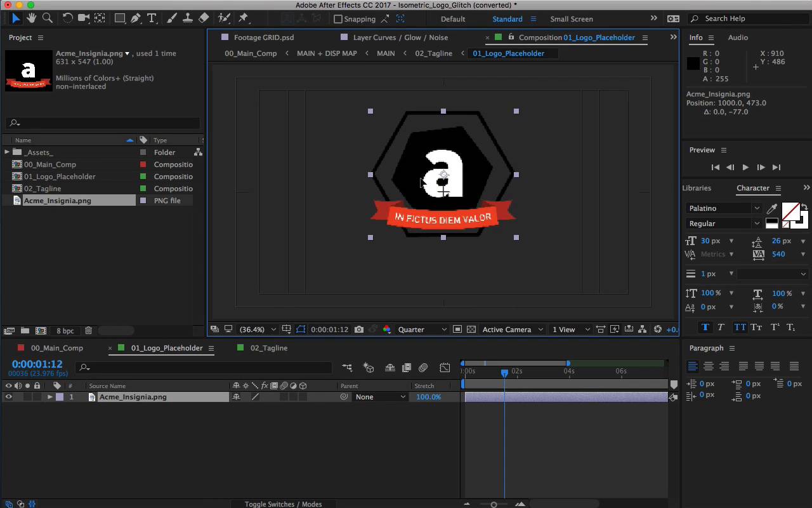This screenshot has height=508, width=812.
Task: Select the Rectangle shape tool
Action: point(120,18)
